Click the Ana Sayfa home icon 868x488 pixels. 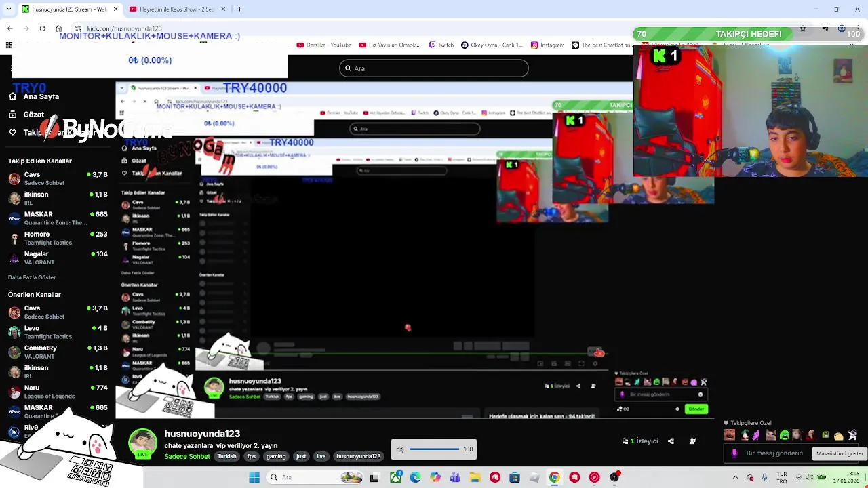pyautogui.click(x=12, y=96)
